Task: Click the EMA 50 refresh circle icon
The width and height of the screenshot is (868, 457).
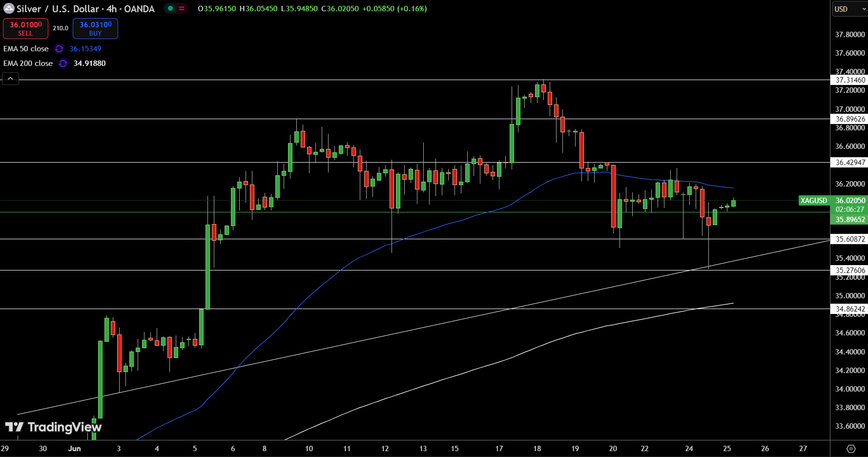Action: pyautogui.click(x=59, y=49)
